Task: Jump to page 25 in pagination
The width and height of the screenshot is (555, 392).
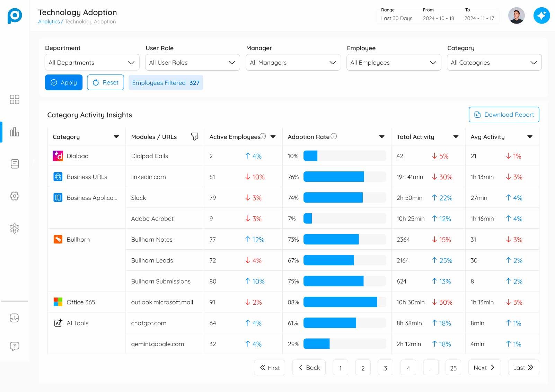Action: (453, 368)
